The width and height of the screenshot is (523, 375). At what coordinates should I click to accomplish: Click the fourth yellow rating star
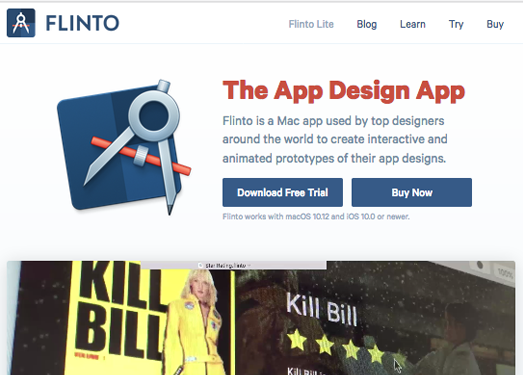pyautogui.click(x=376, y=353)
